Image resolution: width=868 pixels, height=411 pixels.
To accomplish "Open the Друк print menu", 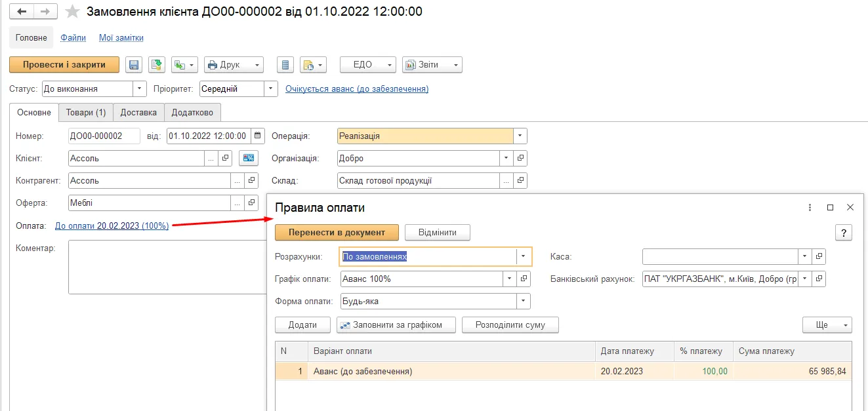I will point(234,64).
